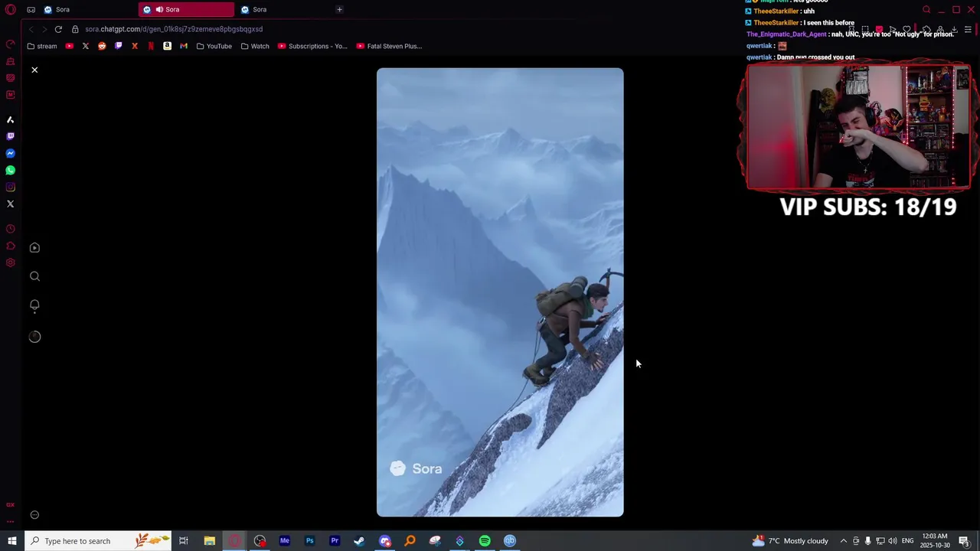
Task: Open X in Opera sidebar
Action: pos(11,204)
